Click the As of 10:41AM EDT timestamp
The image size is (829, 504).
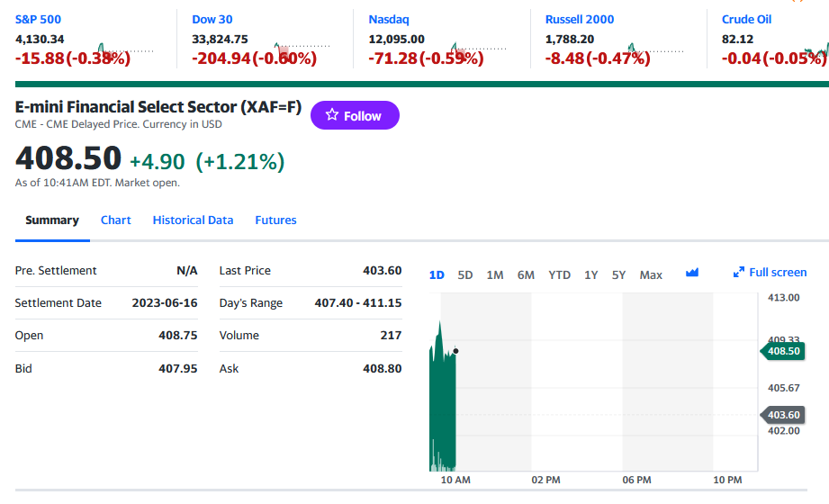97,183
